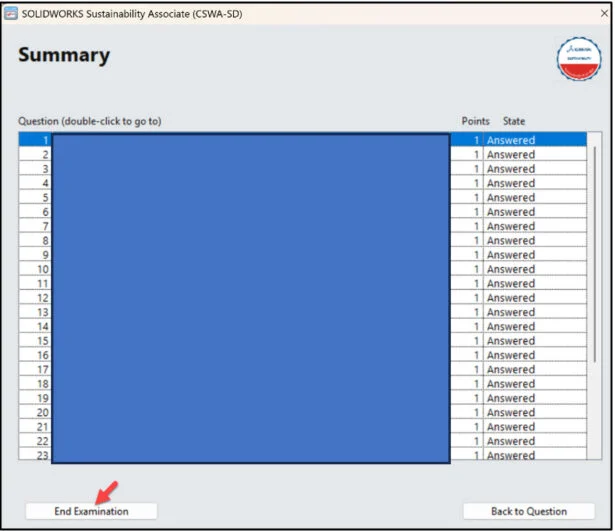
Task: Select question row number 7
Action: coord(302,226)
